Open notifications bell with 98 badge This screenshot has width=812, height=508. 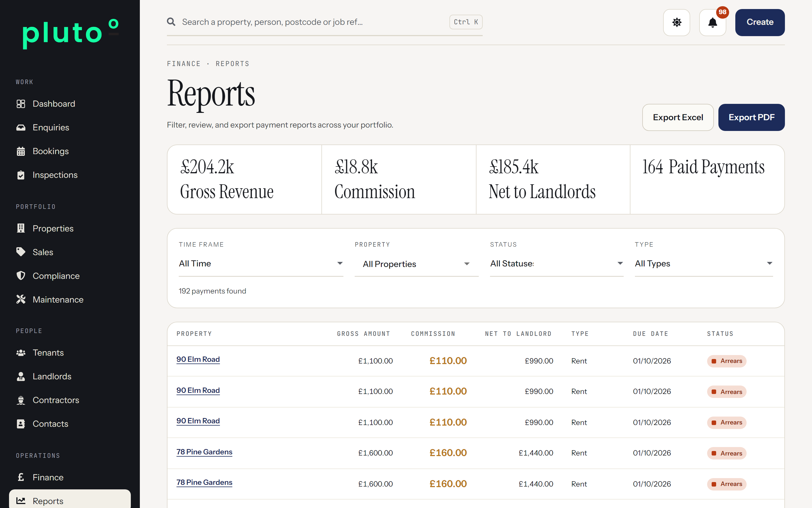coord(712,23)
